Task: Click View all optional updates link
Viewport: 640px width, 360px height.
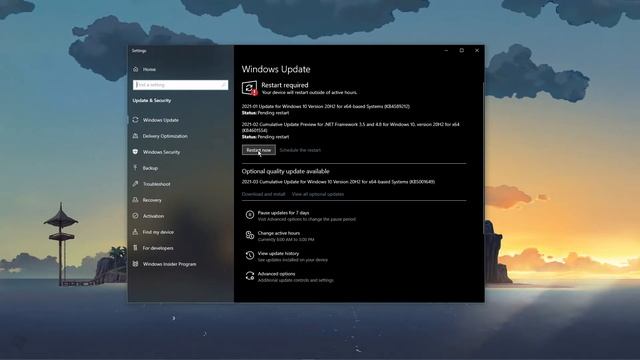Action: click(x=318, y=194)
